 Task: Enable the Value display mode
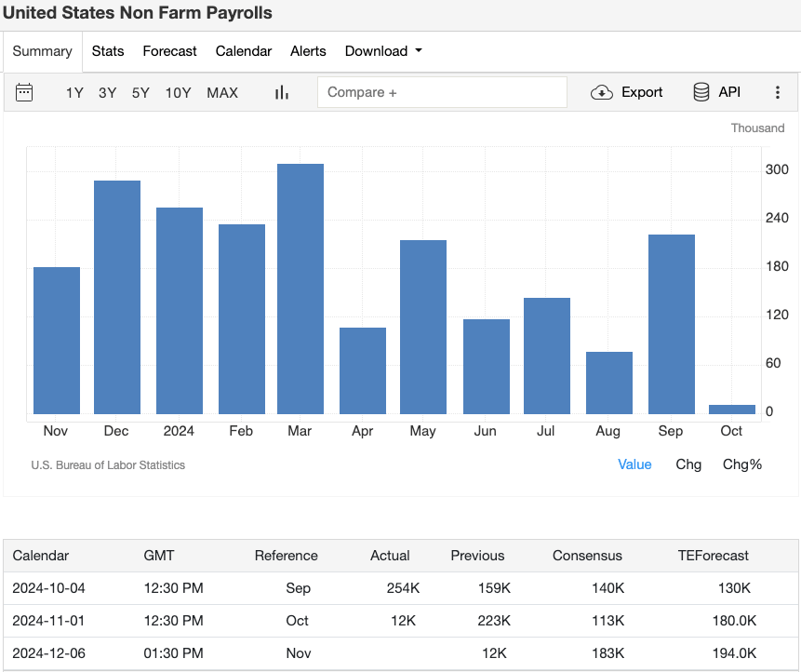pos(634,464)
